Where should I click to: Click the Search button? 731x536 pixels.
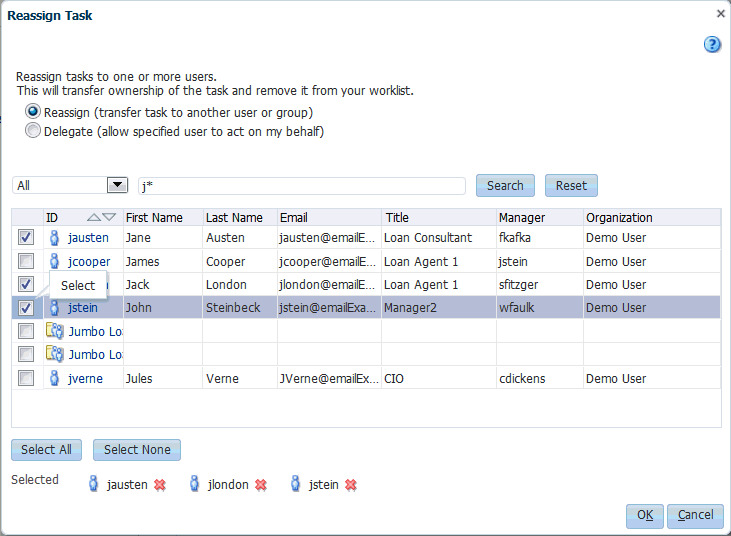pyautogui.click(x=505, y=186)
